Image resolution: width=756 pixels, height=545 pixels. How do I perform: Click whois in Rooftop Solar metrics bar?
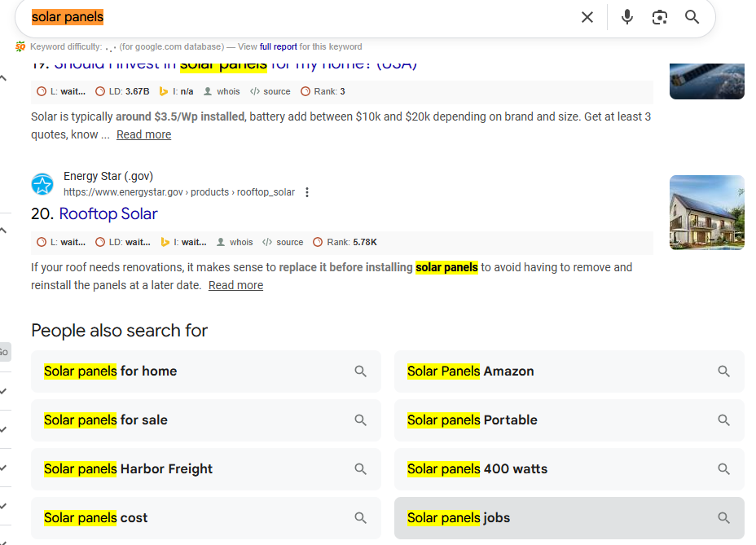235,242
